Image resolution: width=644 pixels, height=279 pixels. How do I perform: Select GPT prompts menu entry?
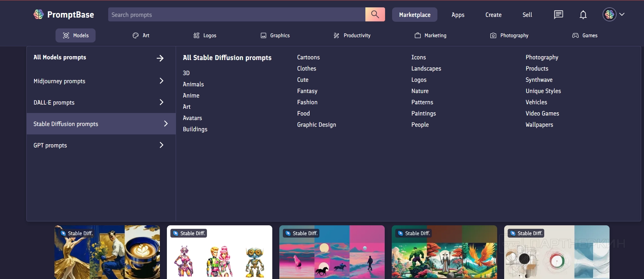(x=50, y=145)
